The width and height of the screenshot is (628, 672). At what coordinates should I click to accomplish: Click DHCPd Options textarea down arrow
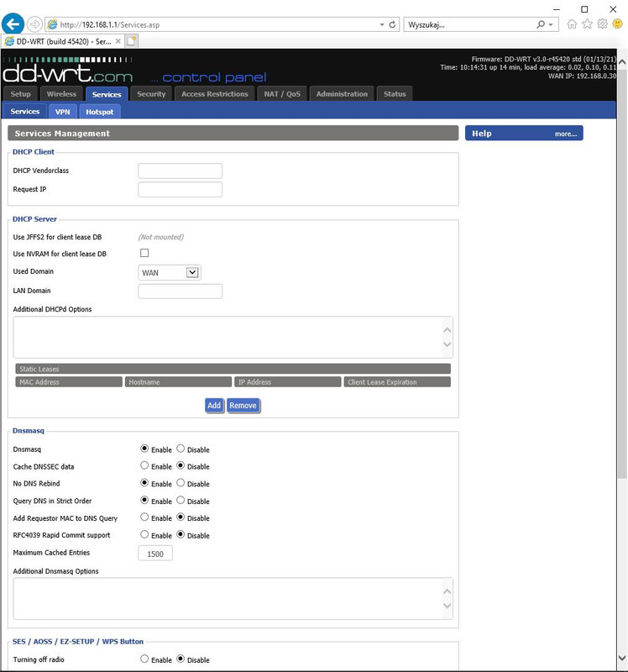click(x=447, y=344)
